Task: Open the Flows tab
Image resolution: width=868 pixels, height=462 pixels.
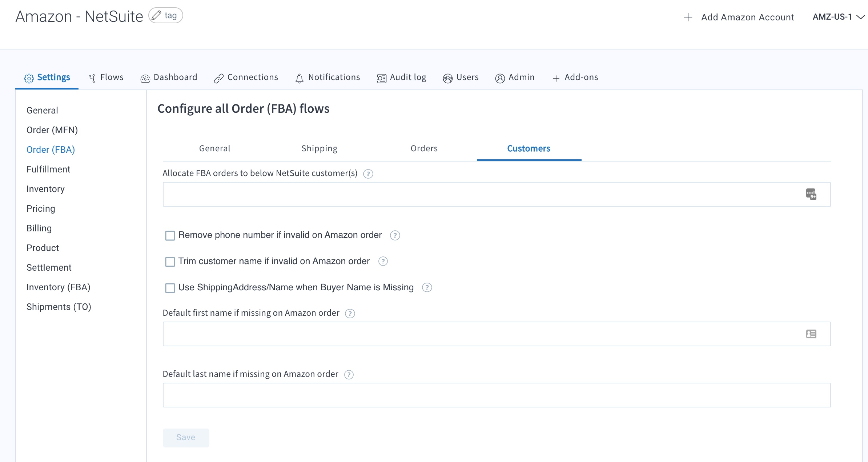Action: click(x=106, y=77)
